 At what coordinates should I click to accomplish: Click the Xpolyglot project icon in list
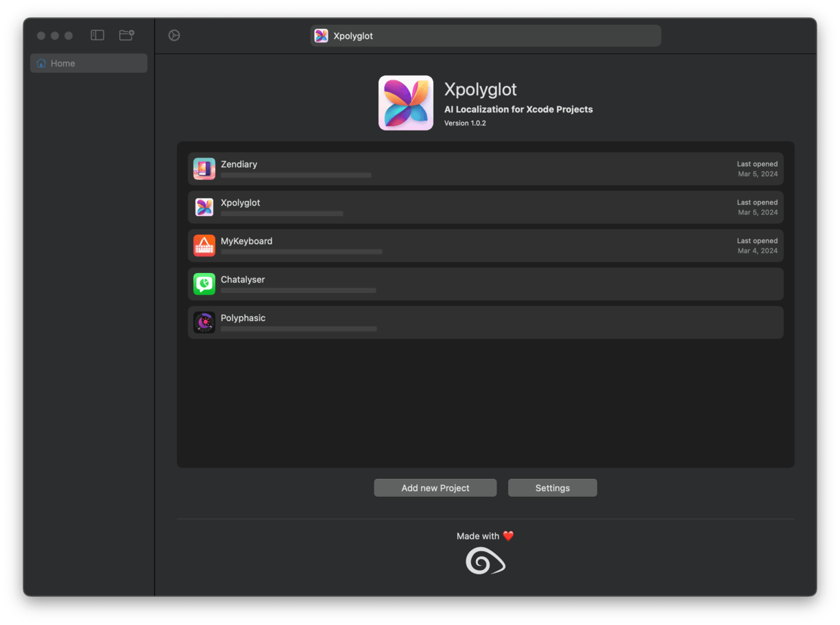[x=204, y=207]
